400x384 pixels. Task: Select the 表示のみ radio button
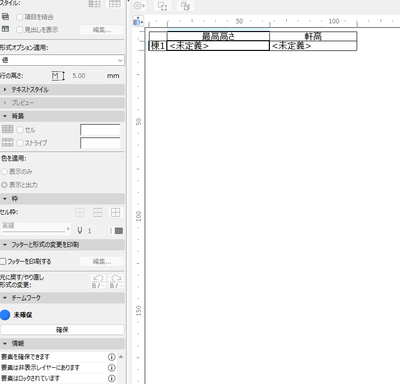[4, 172]
